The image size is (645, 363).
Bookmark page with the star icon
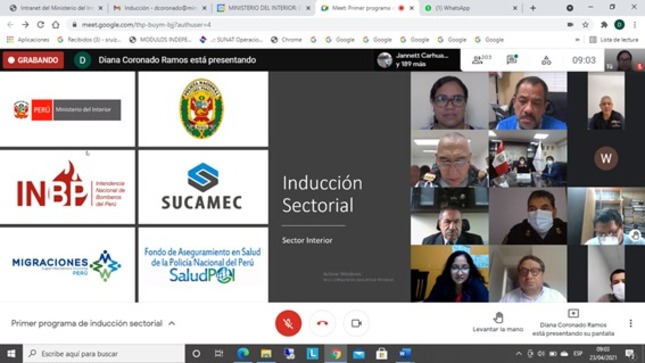click(585, 25)
